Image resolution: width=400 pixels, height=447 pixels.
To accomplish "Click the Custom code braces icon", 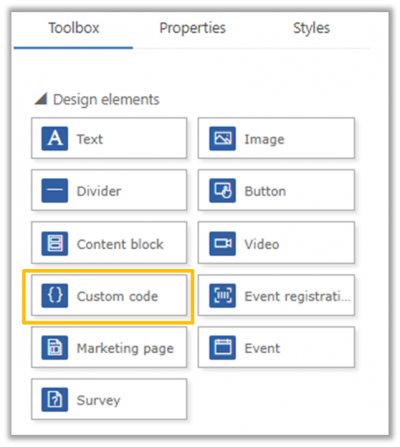I will [x=55, y=295].
